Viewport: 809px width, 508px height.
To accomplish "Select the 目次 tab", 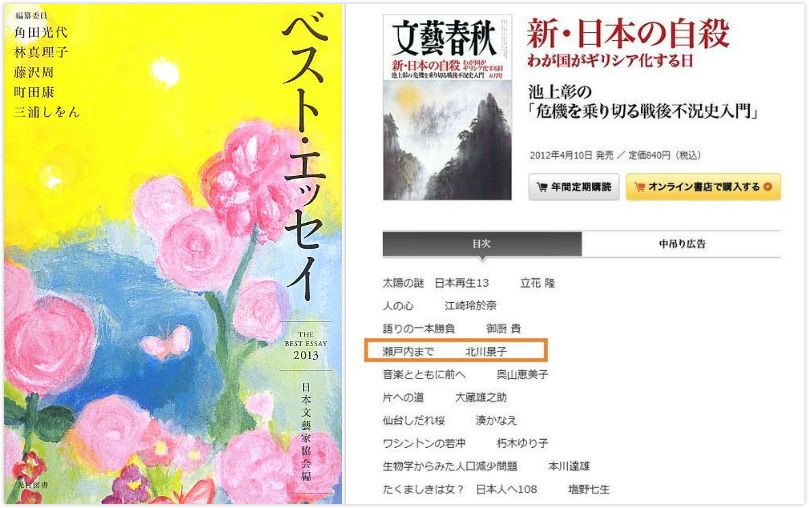I will pyautogui.click(x=482, y=244).
